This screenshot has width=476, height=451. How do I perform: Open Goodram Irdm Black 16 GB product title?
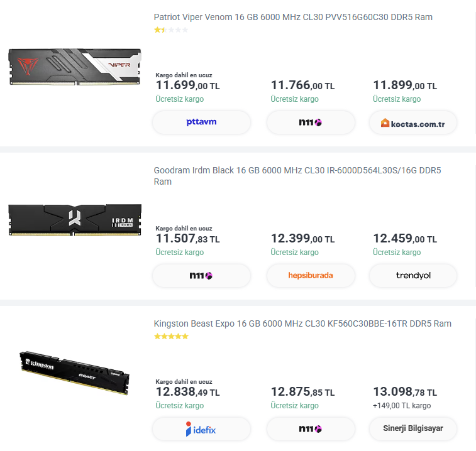coord(297,176)
